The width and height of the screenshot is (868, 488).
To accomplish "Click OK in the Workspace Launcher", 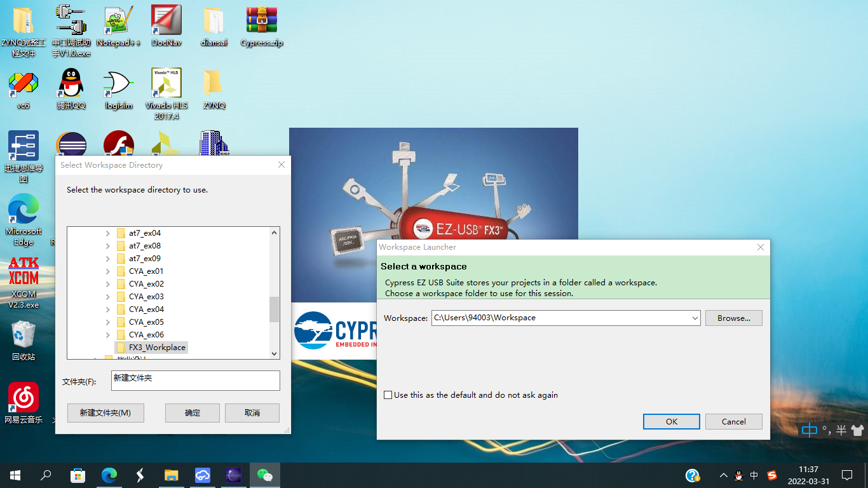I will point(671,421).
